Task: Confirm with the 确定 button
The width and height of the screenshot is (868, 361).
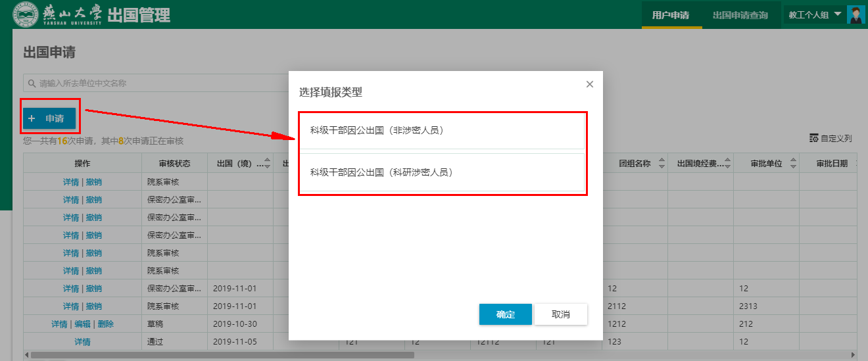Action: coord(505,314)
